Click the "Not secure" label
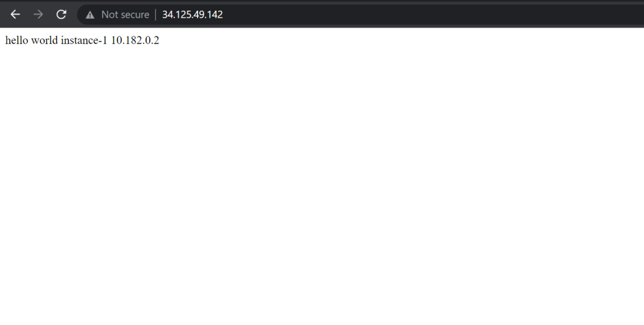 point(125,15)
